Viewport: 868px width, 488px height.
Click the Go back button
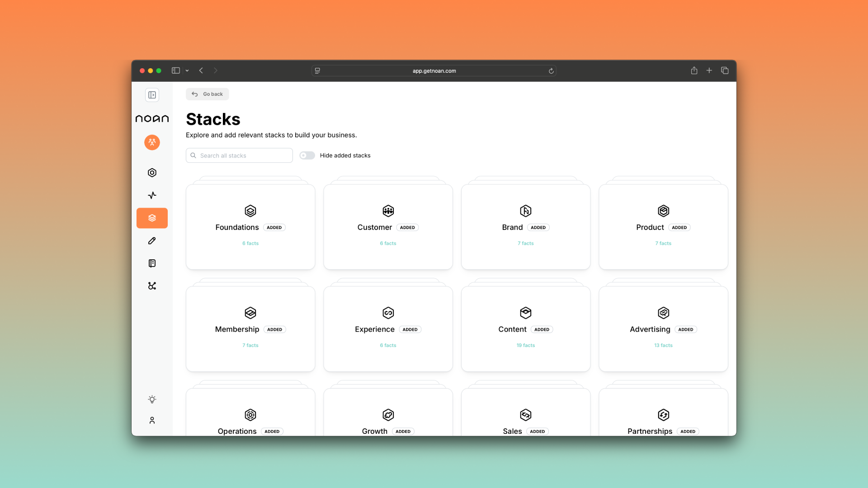208,94
